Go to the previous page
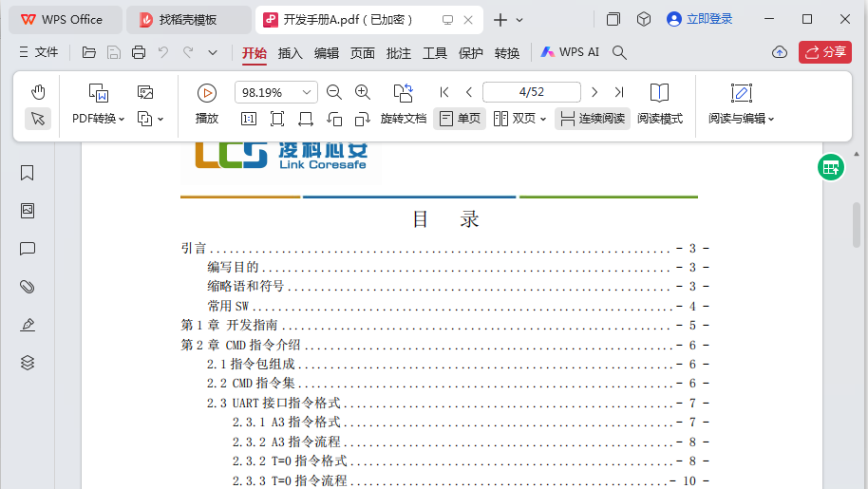 tap(469, 92)
